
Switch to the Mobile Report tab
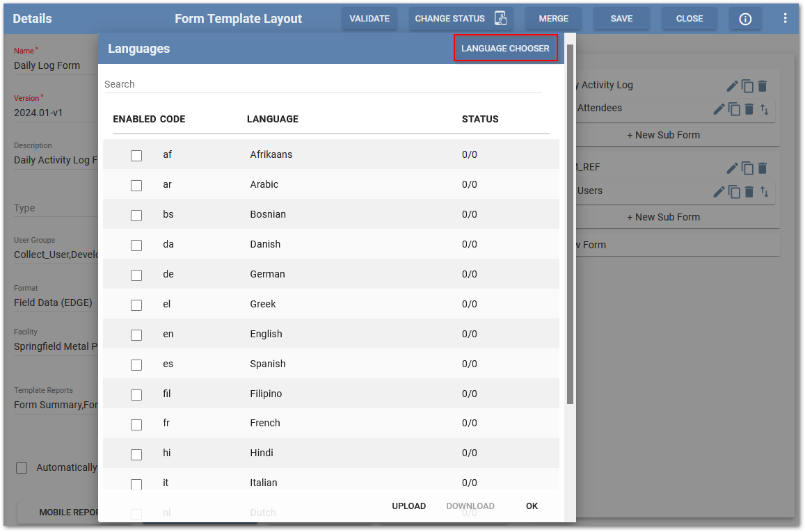70,513
